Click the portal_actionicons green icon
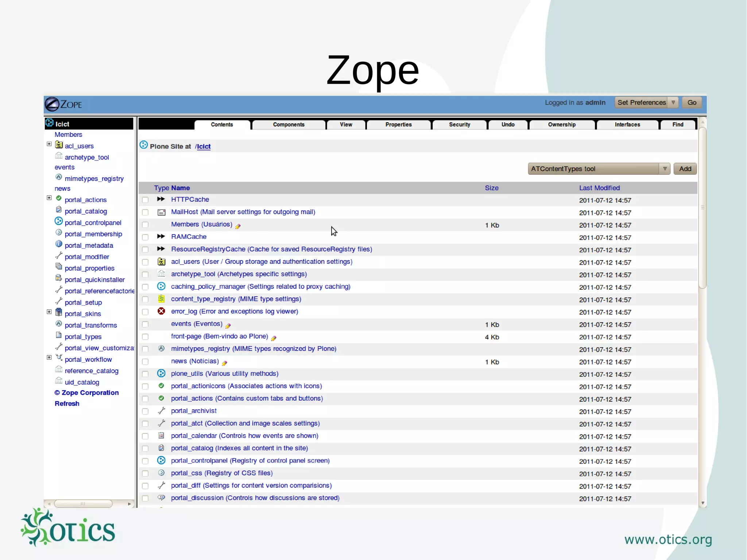This screenshot has height=560, width=747. click(161, 386)
